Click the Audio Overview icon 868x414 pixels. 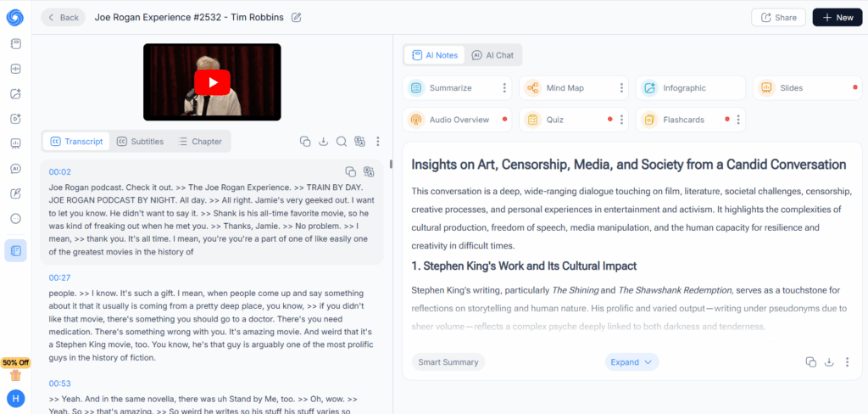tap(416, 119)
